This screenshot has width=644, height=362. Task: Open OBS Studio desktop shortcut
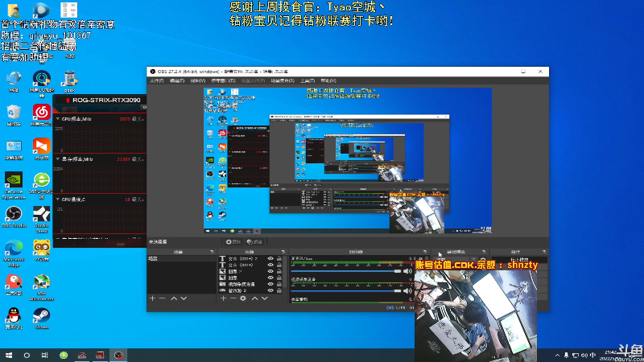click(x=14, y=217)
